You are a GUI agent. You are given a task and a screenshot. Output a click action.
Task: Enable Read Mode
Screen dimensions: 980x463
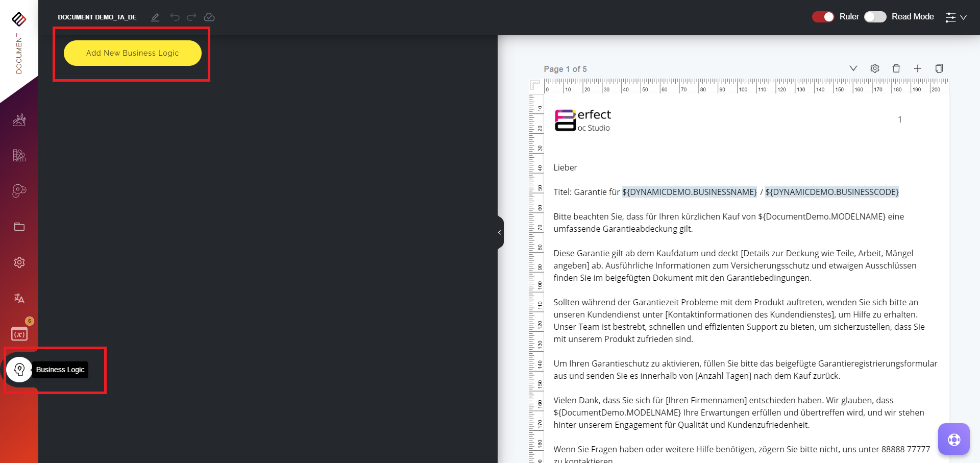click(875, 17)
